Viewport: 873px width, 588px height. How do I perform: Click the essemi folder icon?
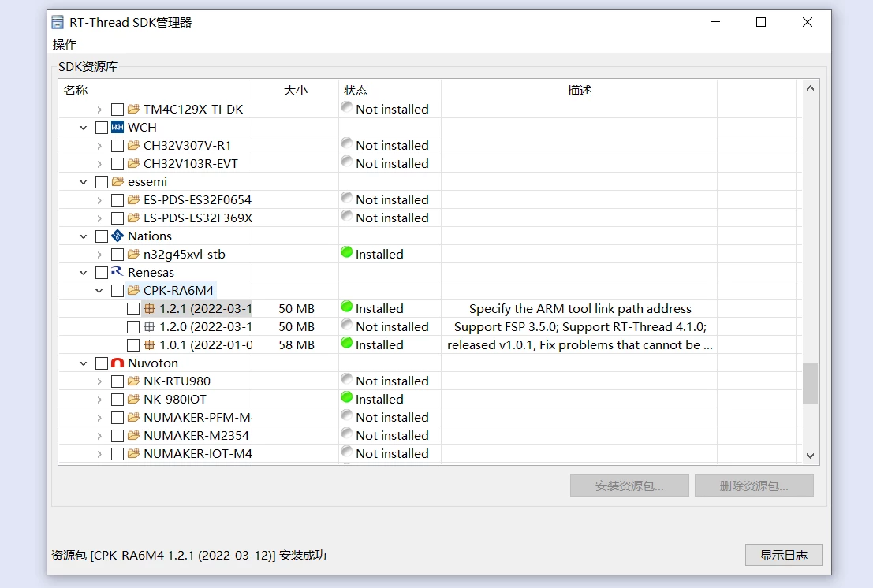117,181
